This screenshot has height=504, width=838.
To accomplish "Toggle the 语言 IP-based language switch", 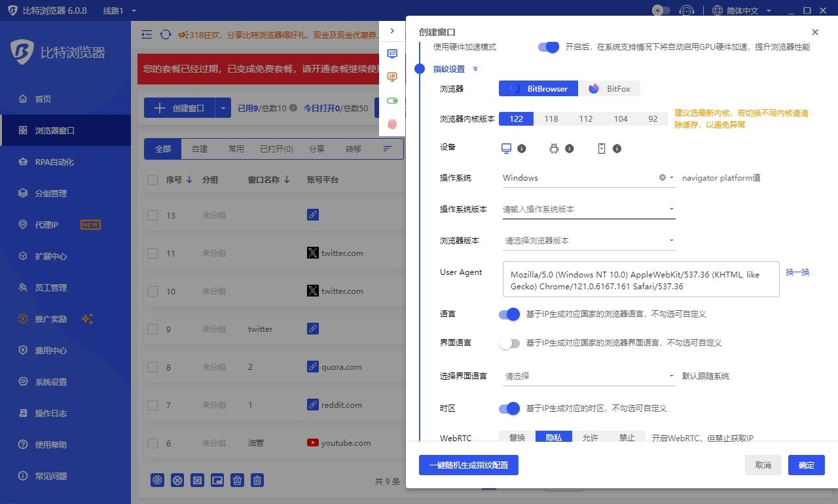I will (x=509, y=314).
